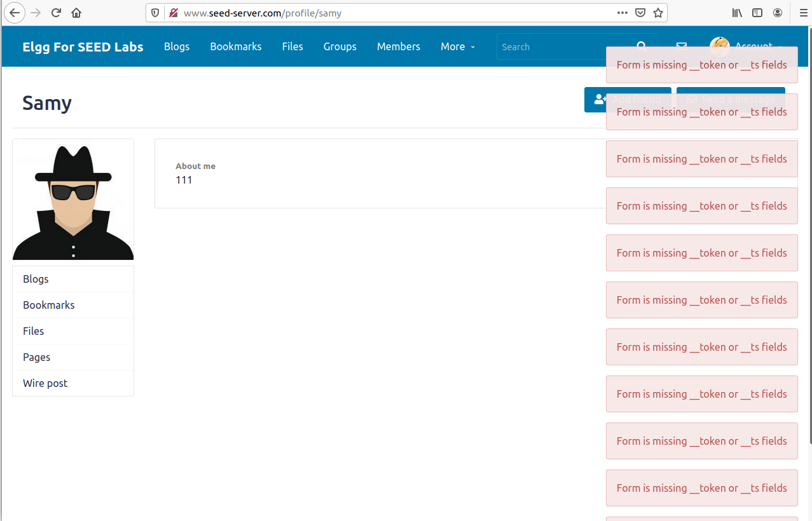Open the Blogs top navigation item
Image resolution: width=812 pixels, height=521 pixels.
[x=177, y=46]
